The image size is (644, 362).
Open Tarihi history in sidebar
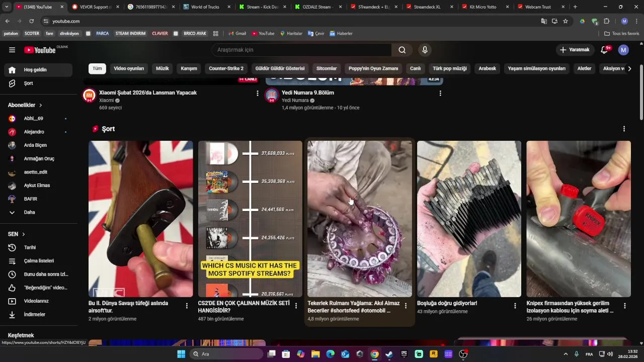coord(38,247)
